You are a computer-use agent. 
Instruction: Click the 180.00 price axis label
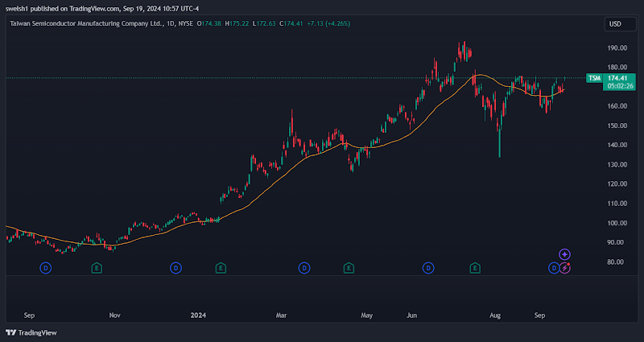(617, 68)
